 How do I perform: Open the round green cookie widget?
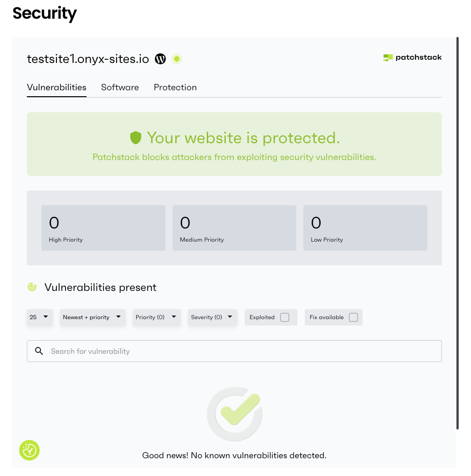pos(30,450)
